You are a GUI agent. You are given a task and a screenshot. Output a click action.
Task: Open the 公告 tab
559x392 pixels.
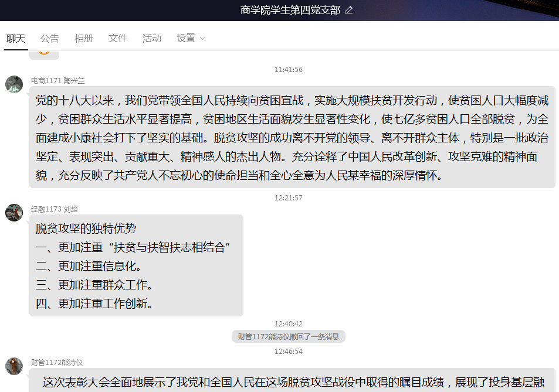[49, 38]
